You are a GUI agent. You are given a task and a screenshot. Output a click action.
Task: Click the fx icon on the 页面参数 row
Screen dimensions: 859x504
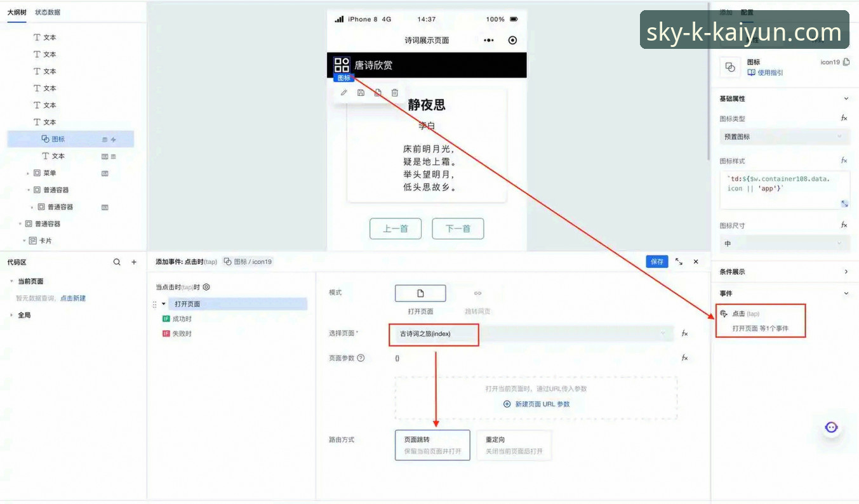(684, 358)
